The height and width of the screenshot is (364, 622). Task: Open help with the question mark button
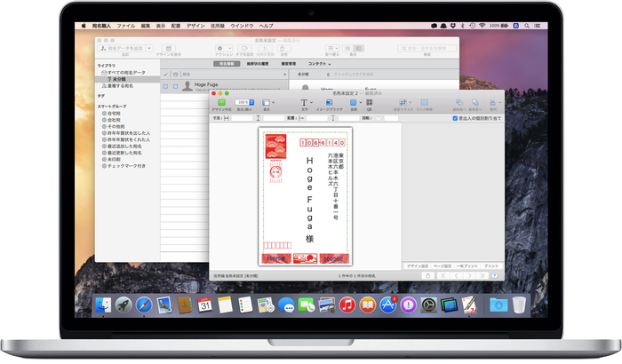(x=495, y=275)
